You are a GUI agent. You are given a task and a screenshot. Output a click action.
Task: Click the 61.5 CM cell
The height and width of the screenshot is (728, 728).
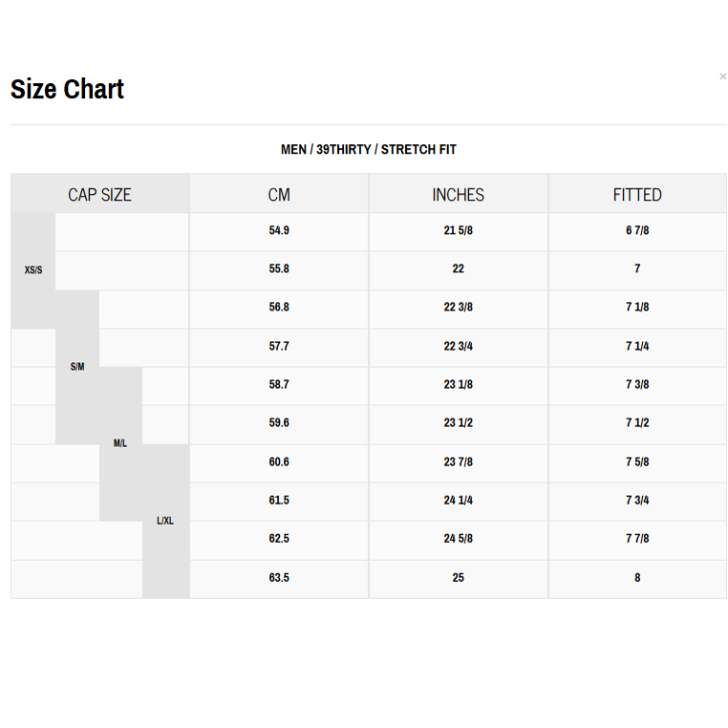pyautogui.click(x=279, y=501)
